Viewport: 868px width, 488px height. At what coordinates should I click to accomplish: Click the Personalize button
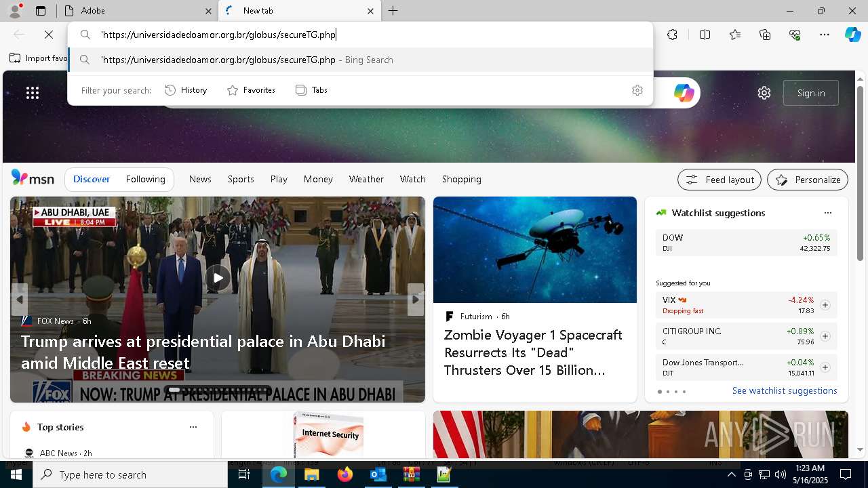pyautogui.click(x=808, y=180)
